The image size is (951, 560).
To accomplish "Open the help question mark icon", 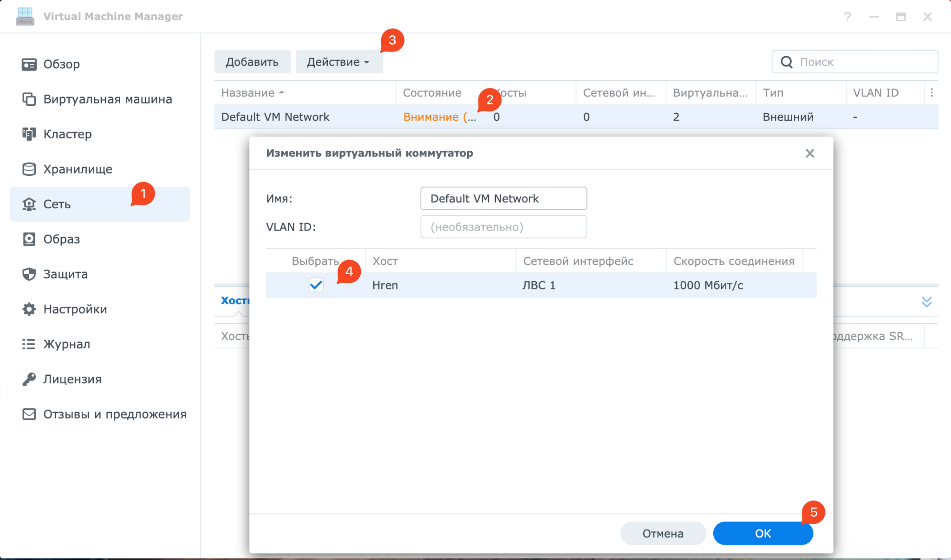I will (x=847, y=17).
